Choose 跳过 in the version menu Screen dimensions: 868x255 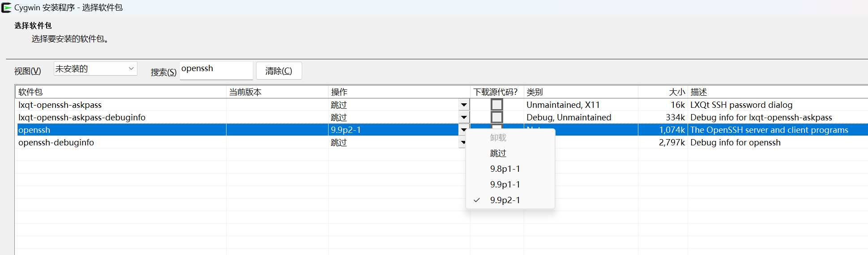click(x=498, y=153)
